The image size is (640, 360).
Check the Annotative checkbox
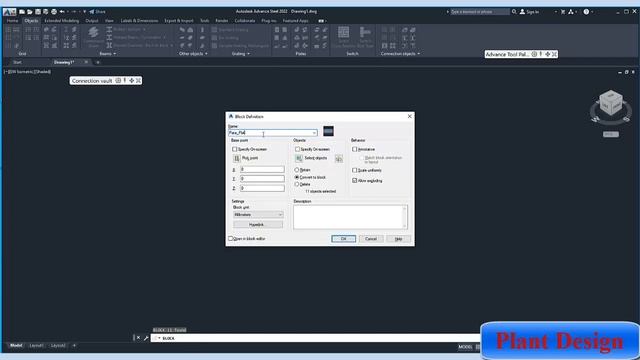[355, 149]
